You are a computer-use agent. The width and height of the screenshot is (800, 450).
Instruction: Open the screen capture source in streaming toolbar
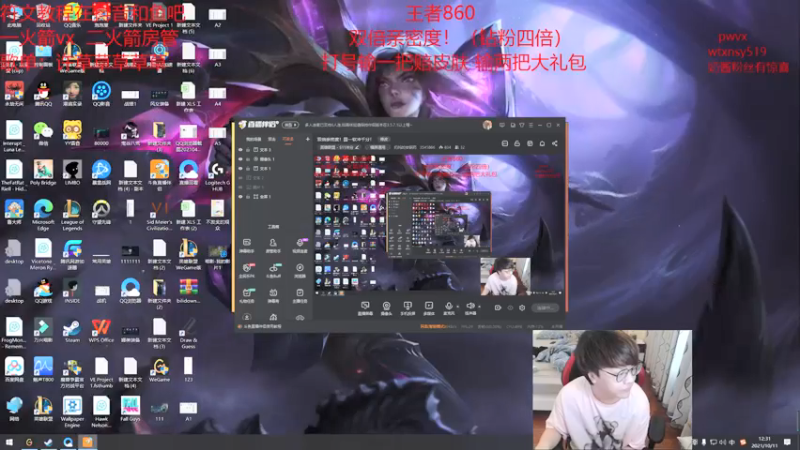click(365, 308)
